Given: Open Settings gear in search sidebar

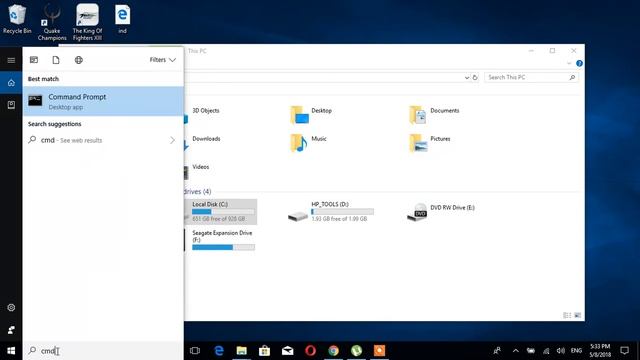Looking at the screenshot, I should tap(11, 308).
